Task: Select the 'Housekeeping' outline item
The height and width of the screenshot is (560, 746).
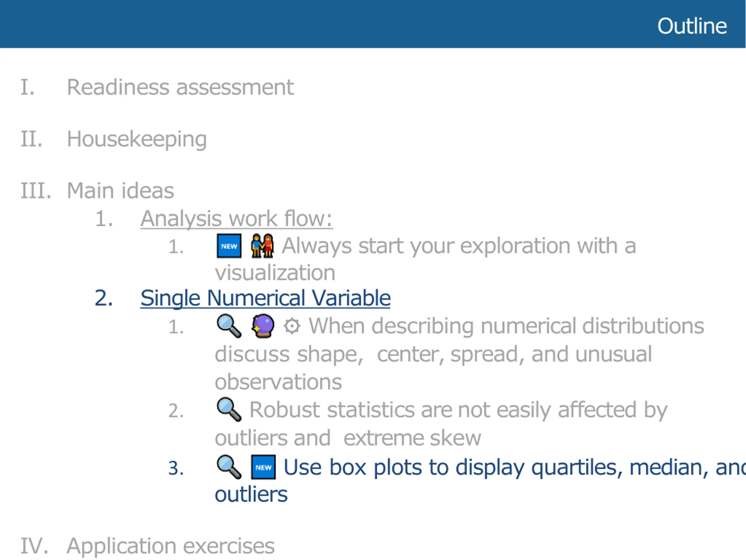Action: [137, 140]
